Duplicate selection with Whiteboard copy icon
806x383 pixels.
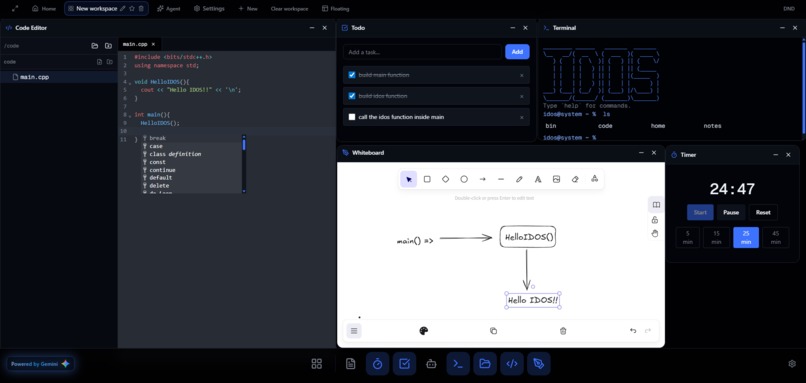pyautogui.click(x=493, y=331)
